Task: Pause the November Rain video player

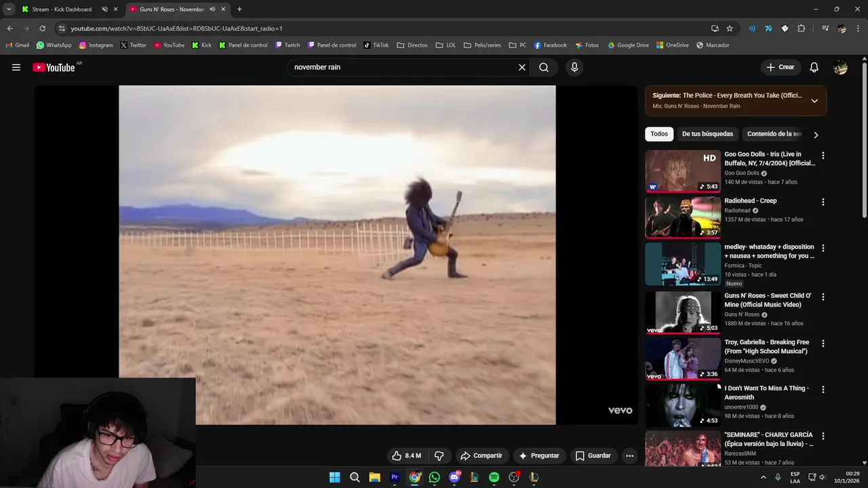Action: [x=337, y=255]
